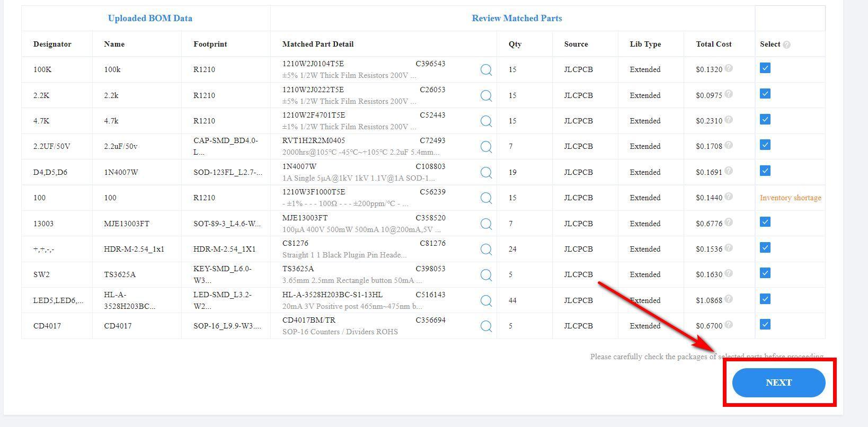Viewport: 868px width, 427px height.
Task: Show cost info for $0.6776
Action: click(x=729, y=223)
